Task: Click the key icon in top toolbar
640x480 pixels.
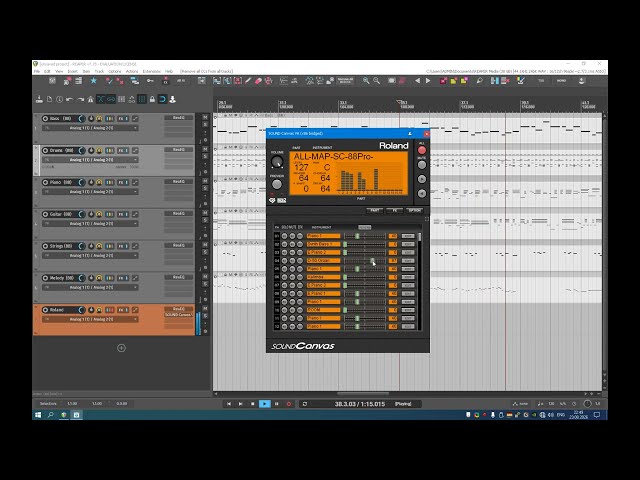Action: coord(150,80)
